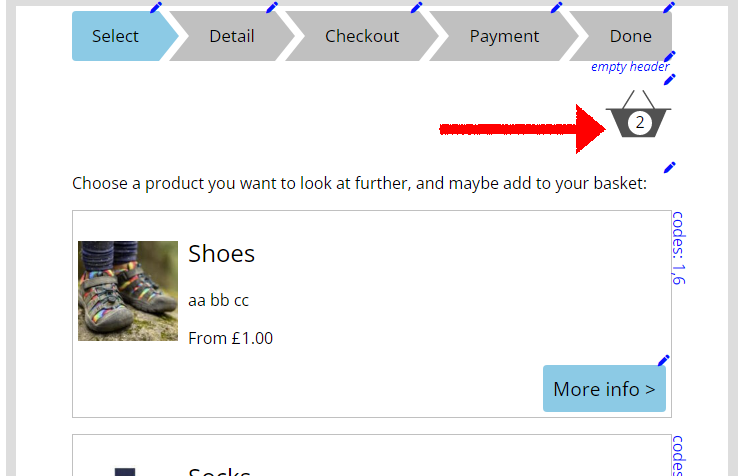The width and height of the screenshot is (742, 476).
Task: Edit pencil above the Select step
Action: tap(156, 8)
